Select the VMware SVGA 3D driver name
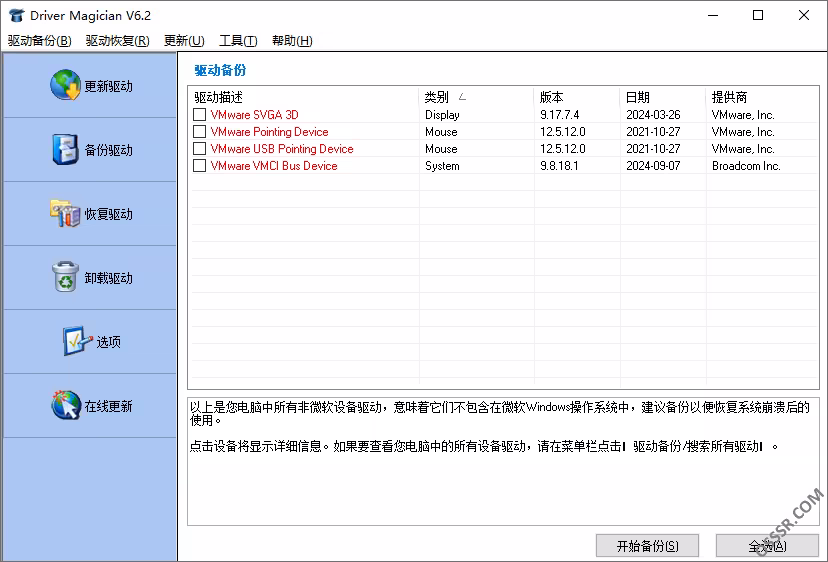Image resolution: width=828 pixels, height=562 pixels. (x=255, y=115)
